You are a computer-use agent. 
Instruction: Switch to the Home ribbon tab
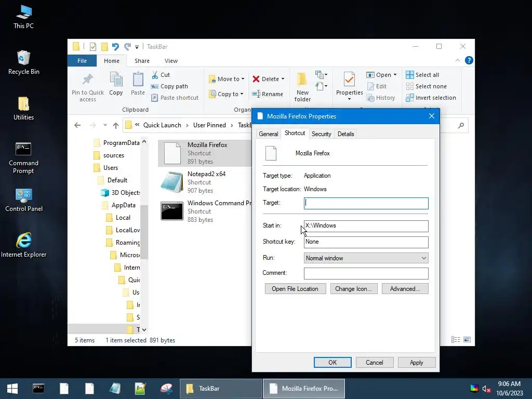[112, 61]
